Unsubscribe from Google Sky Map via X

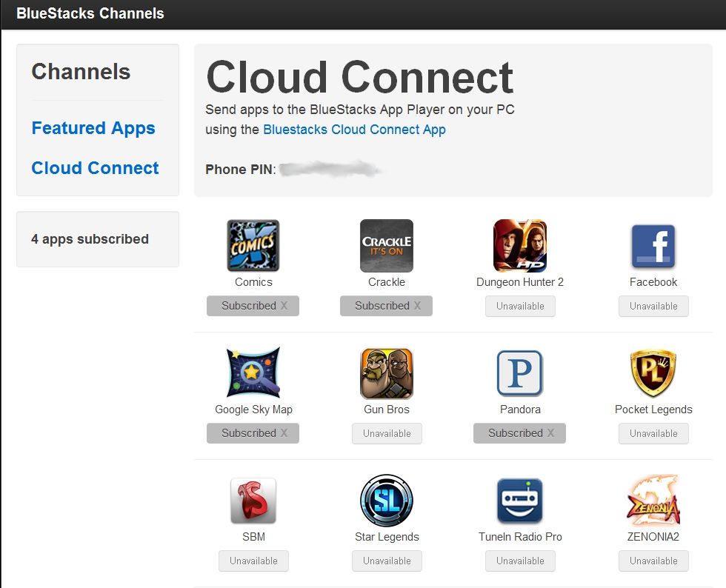pos(285,433)
